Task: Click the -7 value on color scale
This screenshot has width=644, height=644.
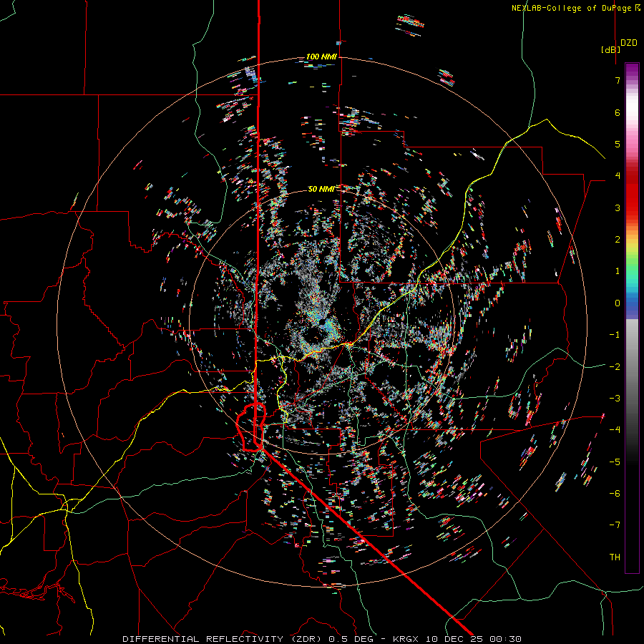Action: click(615, 525)
